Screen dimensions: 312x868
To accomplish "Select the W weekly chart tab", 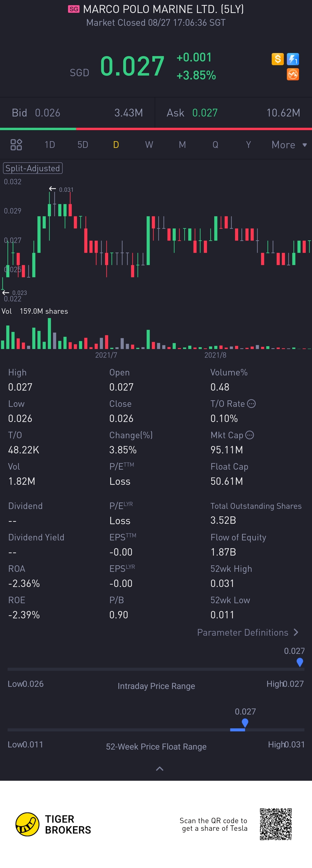I will tap(149, 145).
